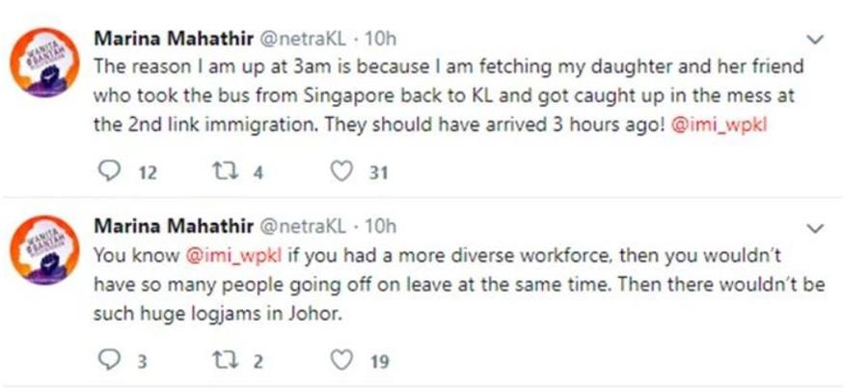The width and height of the screenshot is (868, 392).
Task: Reply to the diverse workforce tweet
Action: [x=107, y=361]
